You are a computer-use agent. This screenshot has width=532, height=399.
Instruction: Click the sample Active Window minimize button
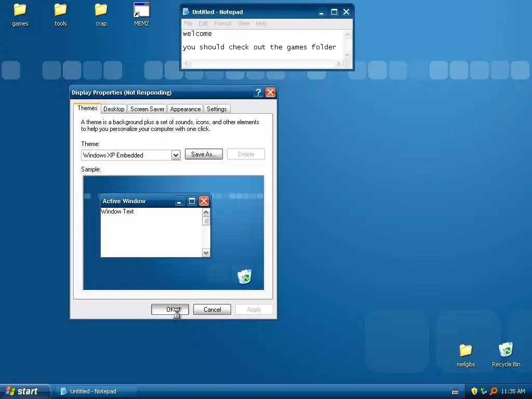click(x=179, y=201)
